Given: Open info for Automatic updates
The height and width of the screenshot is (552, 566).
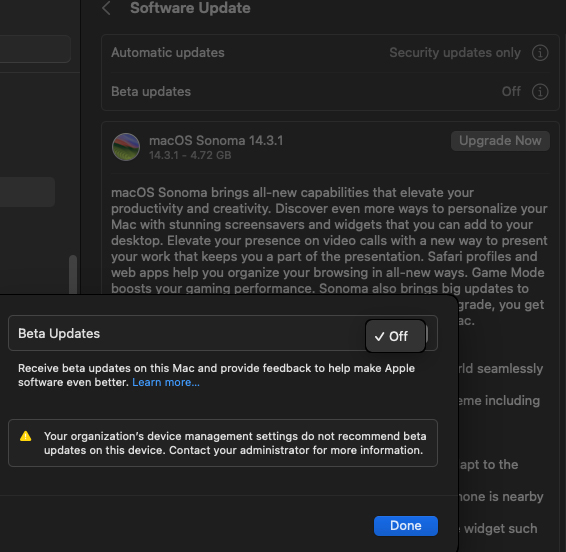Looking at the screenshot, I should click(x=540, y=53).
